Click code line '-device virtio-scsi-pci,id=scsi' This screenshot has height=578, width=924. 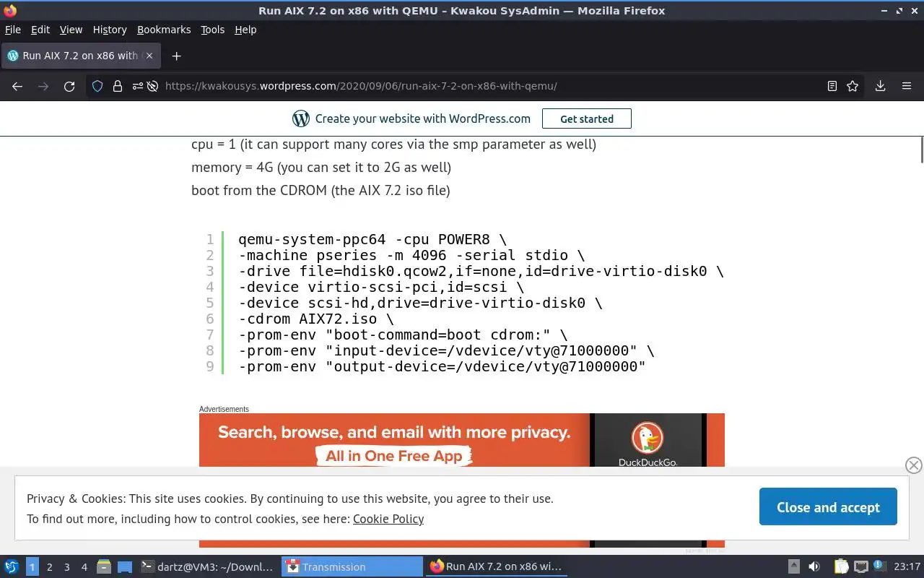tap(381, 287)
